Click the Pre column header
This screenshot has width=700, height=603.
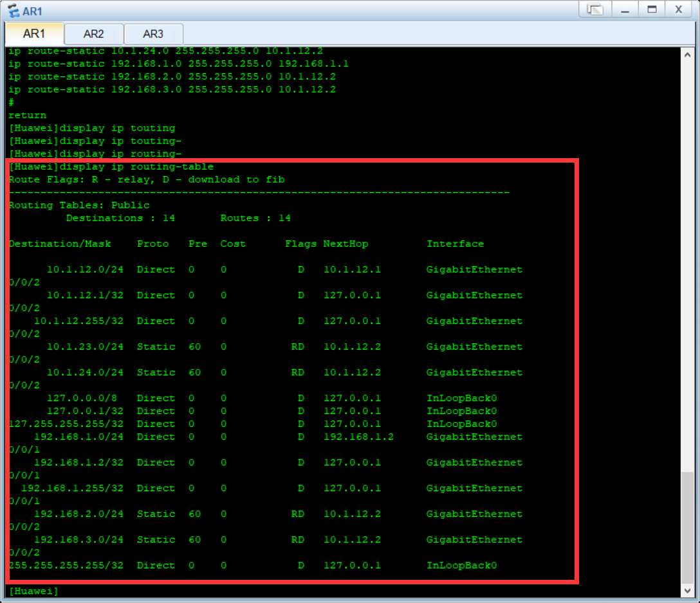click(198, 244)
